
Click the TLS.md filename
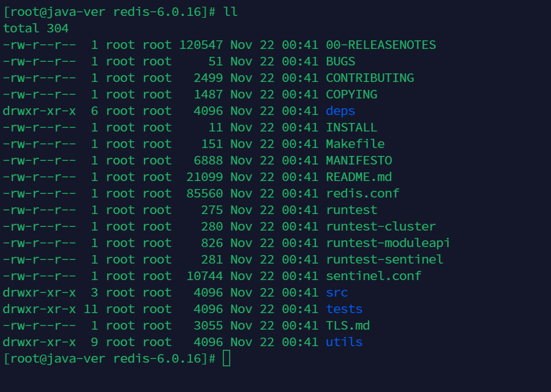[x=348, y=325]
